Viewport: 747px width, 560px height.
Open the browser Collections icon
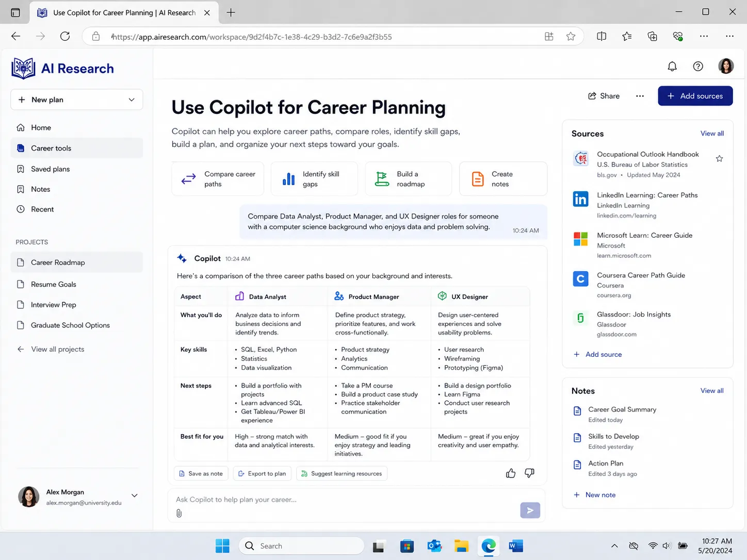tap(653, 36)
